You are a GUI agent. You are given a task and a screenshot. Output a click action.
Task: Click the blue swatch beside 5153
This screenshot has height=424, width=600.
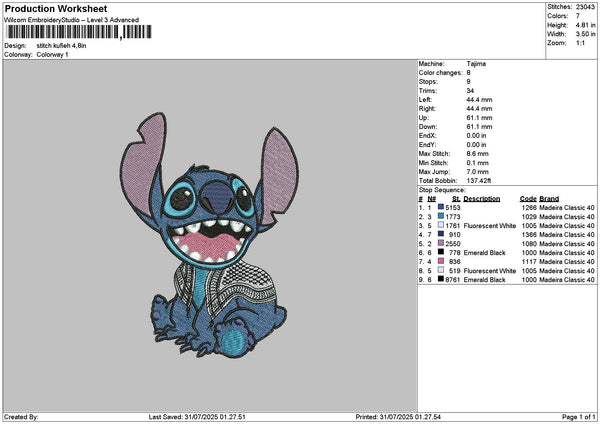pyautogui.click(x=441, y=207)
